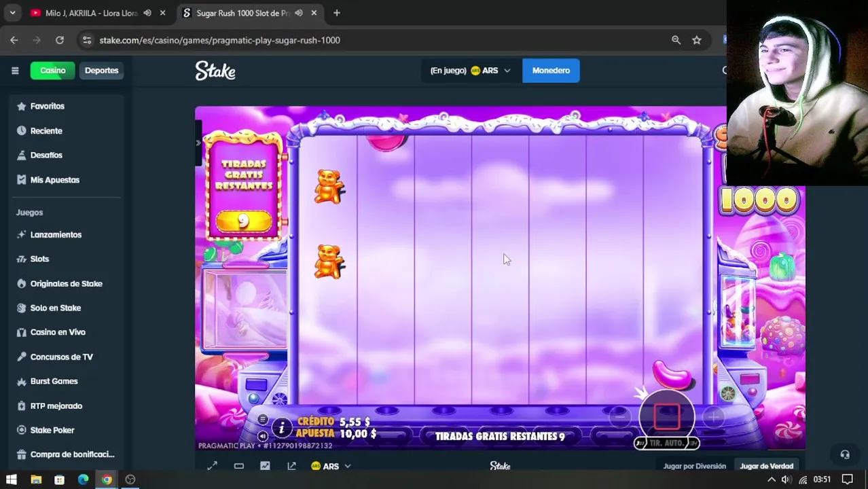Mute audio on the YouTube tab
868x489 pixels.
click(147, 13)
